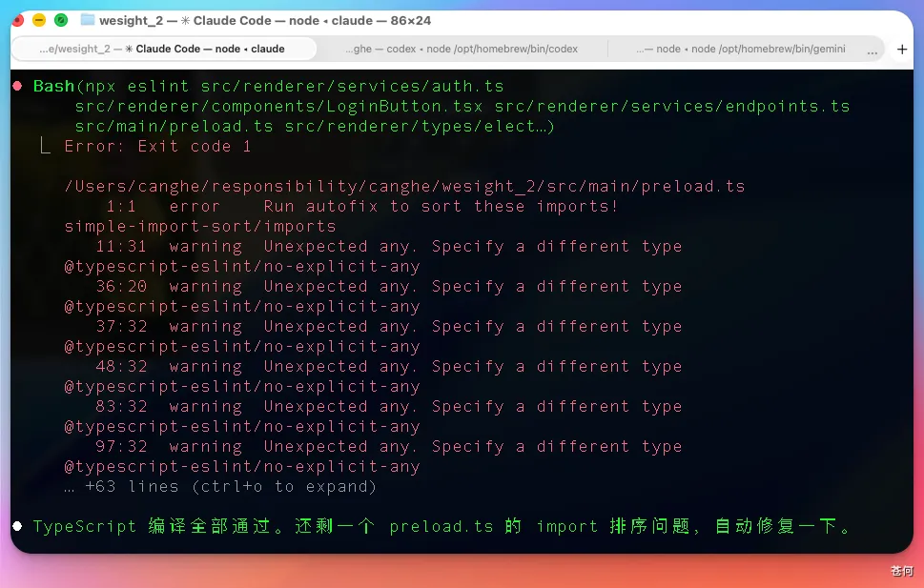Expand the hidden +63 lines output
The image size is (924, 588).
click(x=220, y=487)
